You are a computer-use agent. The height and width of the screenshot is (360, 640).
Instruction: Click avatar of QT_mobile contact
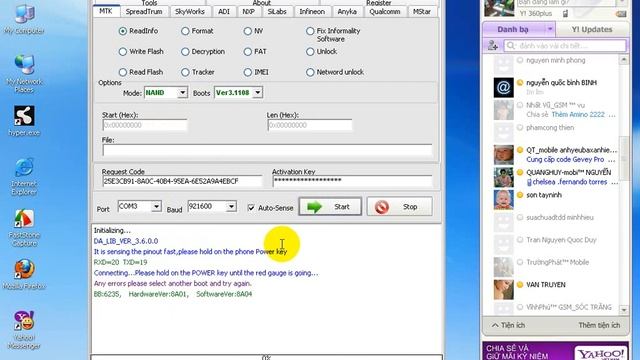coord(503,155)
